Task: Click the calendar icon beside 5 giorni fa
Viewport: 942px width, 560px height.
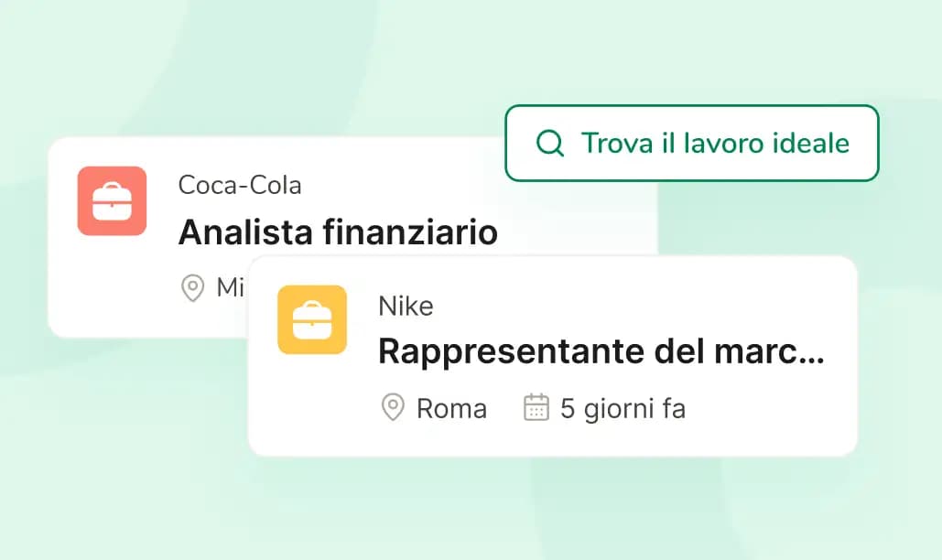Action: pyautogui.click(x=536, y=407)
